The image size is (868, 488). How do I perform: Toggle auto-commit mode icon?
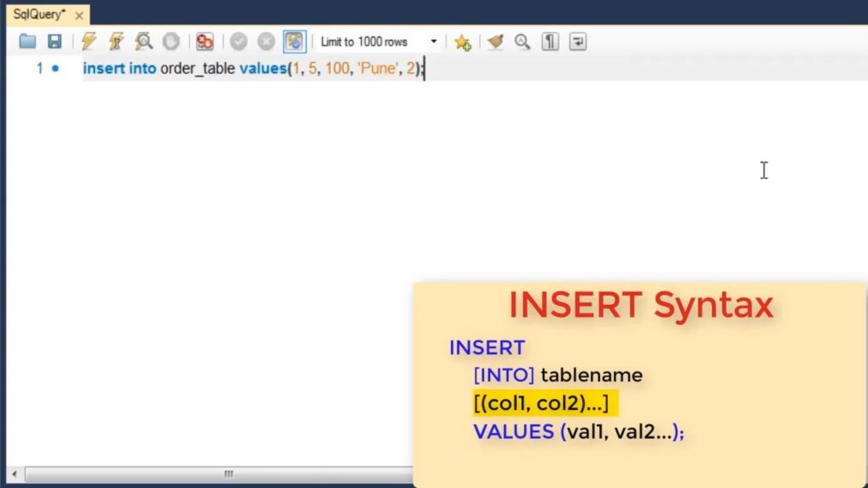point(294,42)
